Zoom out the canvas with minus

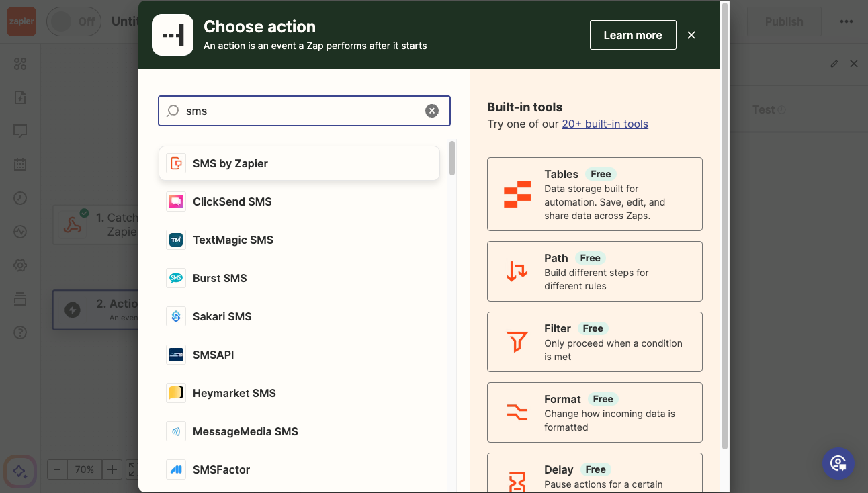57,469
